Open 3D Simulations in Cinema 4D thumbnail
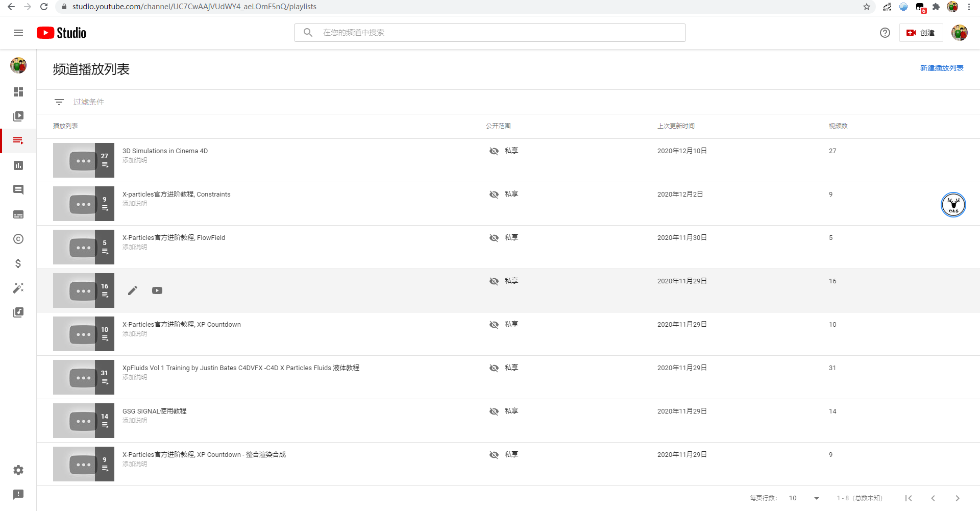The height and width of the screenshot is (511, 980). coord(84,160)
